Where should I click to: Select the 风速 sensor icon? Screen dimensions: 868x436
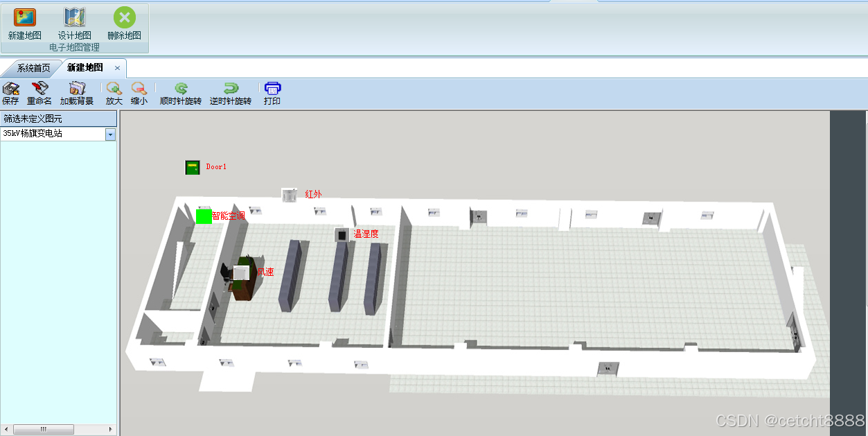[x=240, y=272]
